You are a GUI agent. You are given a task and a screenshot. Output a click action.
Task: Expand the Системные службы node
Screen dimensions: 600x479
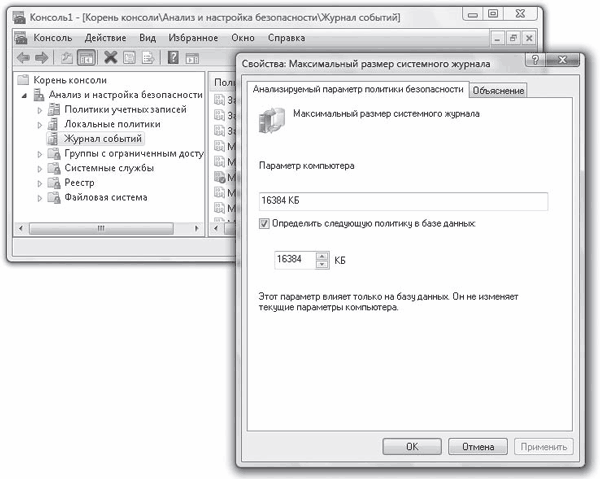point(39,169)
